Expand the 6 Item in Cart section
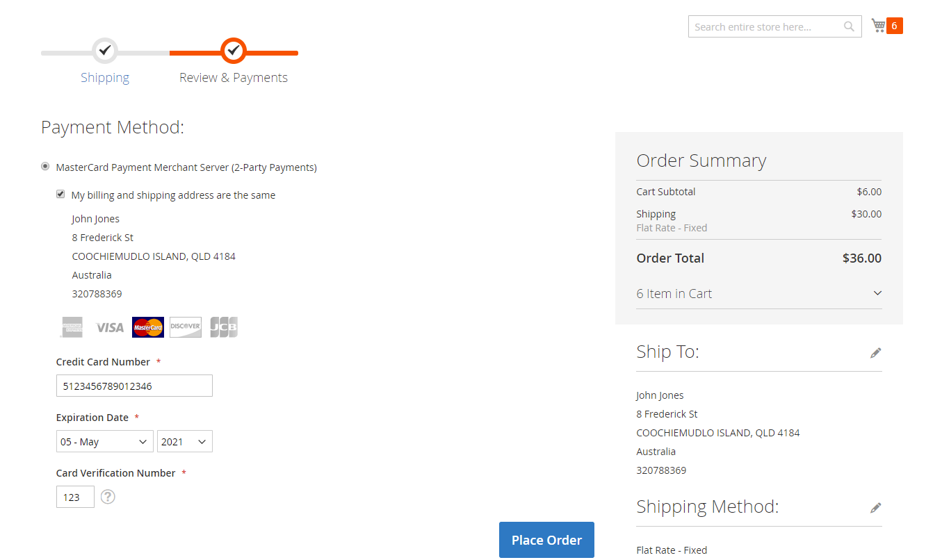The height and width of the screenshot is (560, 942). tap(758, 293)
